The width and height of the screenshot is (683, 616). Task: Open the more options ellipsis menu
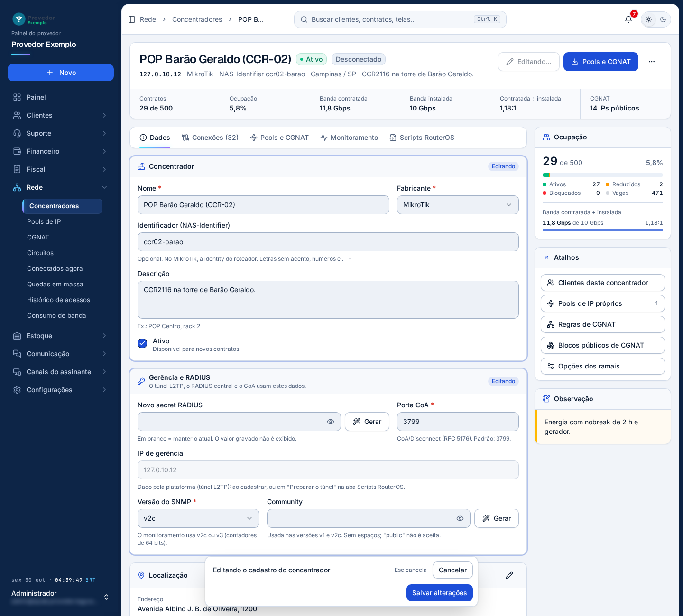652,62
